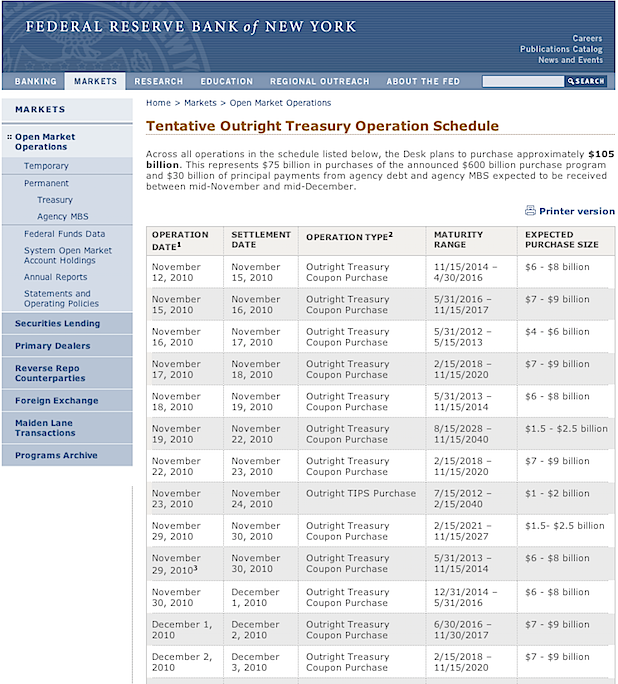Click the Careers link in header
Viewport: 618px width, 684px height.
tap(587, 38)
